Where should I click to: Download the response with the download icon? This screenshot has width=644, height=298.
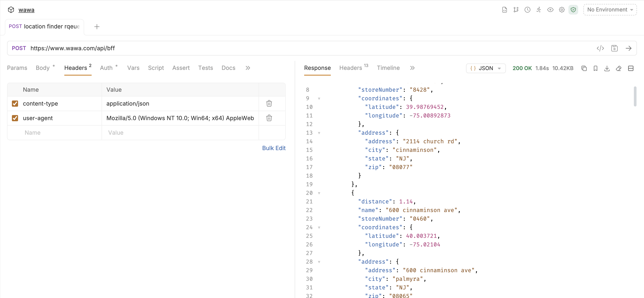[x=607, y=68]
